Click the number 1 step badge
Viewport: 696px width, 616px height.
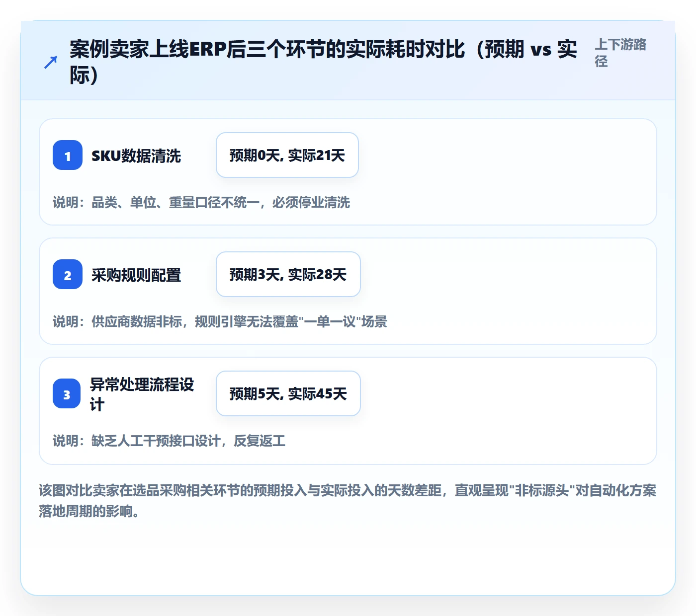pos(68,155)
